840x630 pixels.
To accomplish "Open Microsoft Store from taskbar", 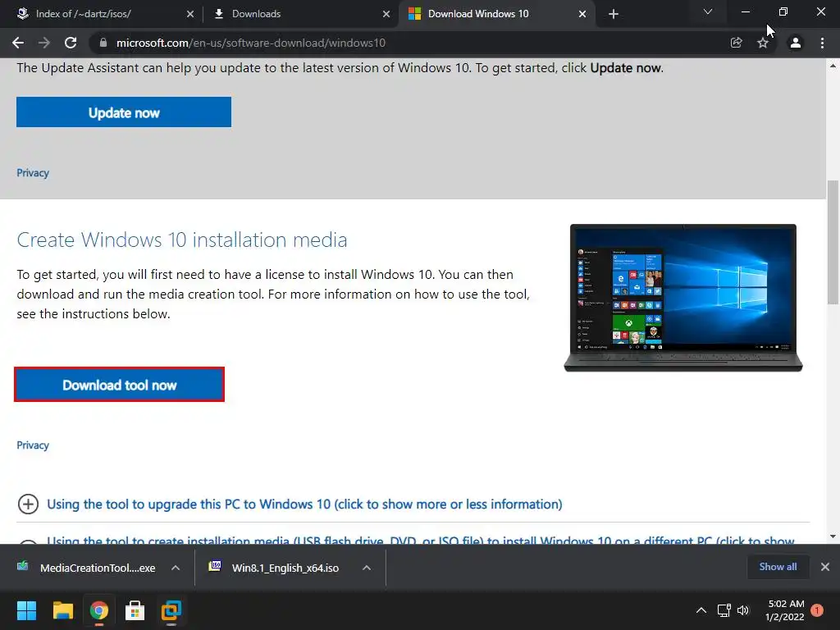I will click(135, 610).
